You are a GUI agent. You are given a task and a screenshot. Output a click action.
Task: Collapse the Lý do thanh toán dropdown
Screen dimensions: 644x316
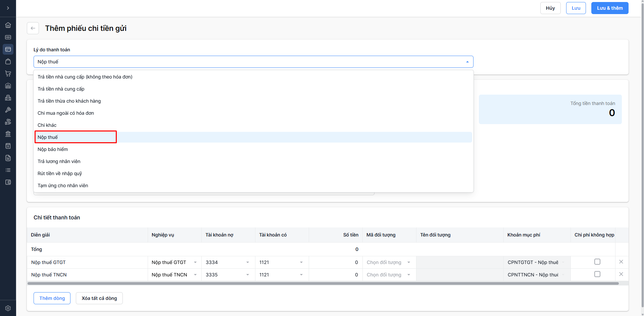(x=467, y=62)
